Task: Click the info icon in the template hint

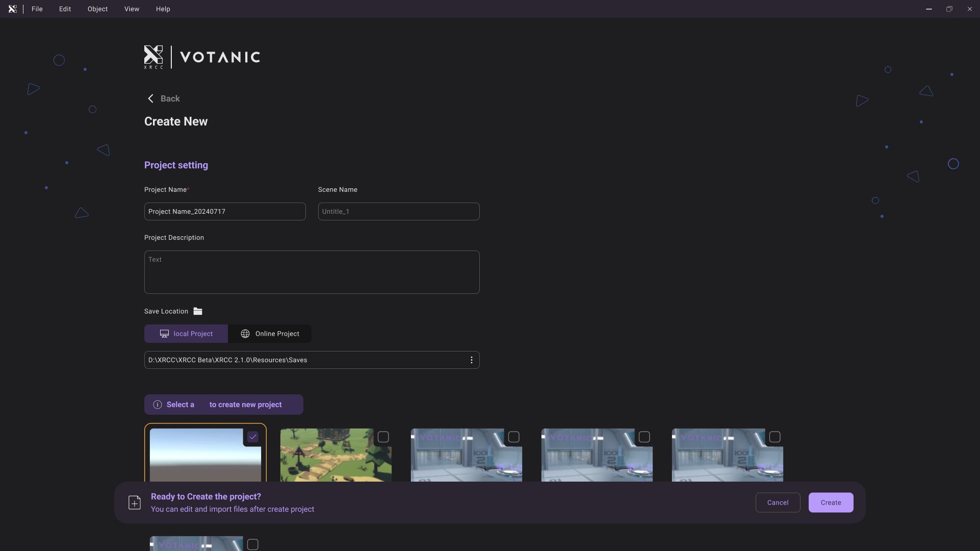Action: 158,405
